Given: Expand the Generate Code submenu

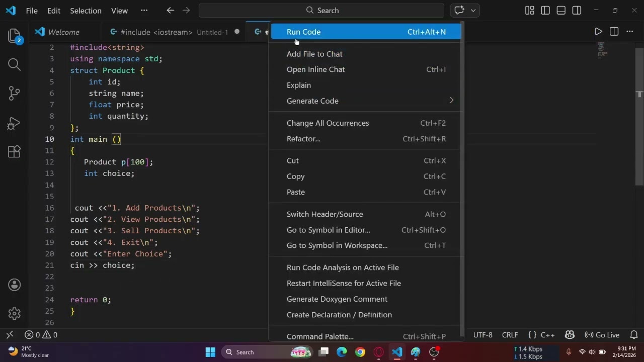Looking at the screenshot, I should coord(451,101).
